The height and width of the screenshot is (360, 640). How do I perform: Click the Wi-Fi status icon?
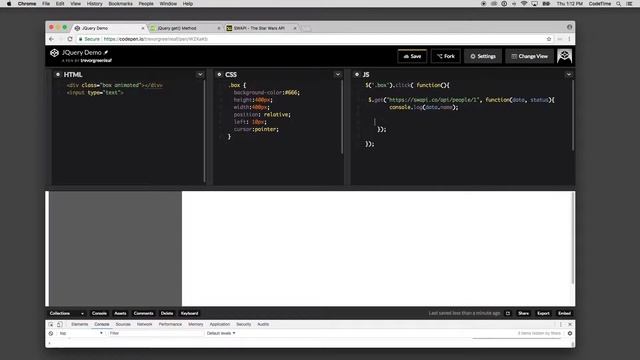tap(524, 4)
